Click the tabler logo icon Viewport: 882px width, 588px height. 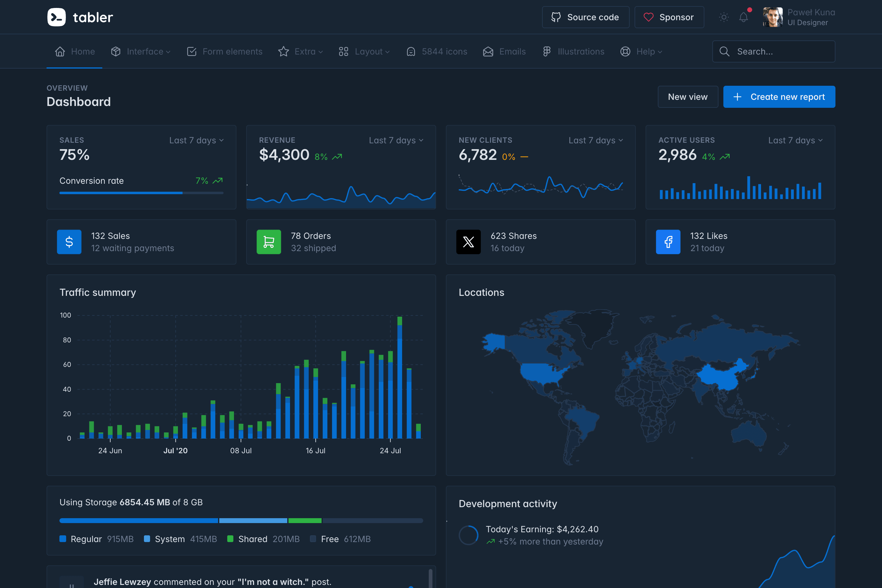pyautogui.click(x=57, y=17)
